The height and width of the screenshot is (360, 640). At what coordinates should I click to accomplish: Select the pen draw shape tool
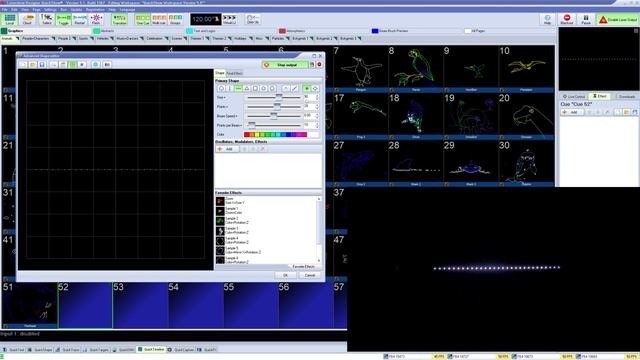point(294,89)
